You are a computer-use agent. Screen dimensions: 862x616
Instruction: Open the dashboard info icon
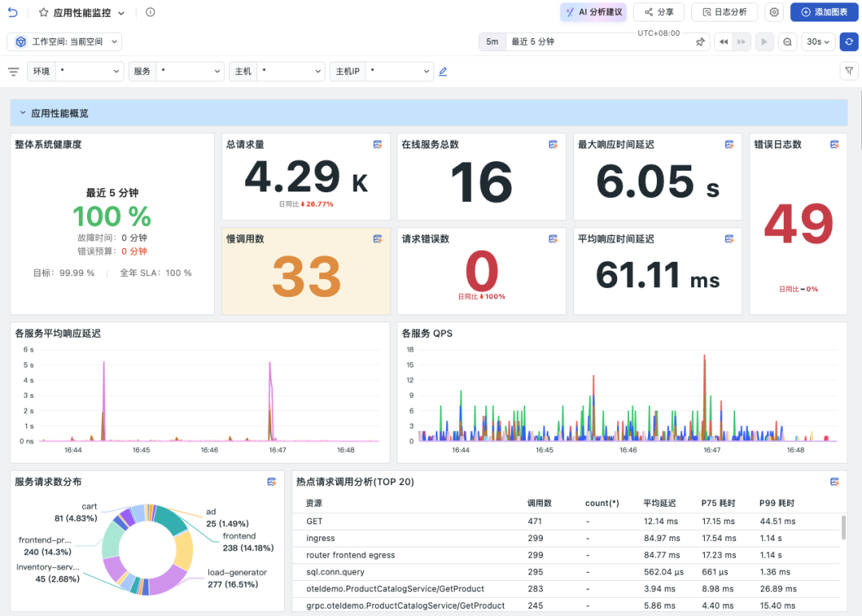(150, 12)
